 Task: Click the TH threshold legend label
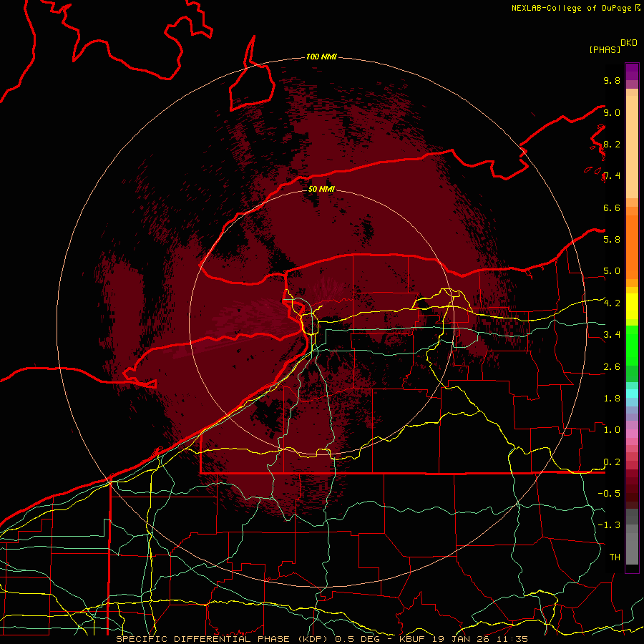pos(615,557)
